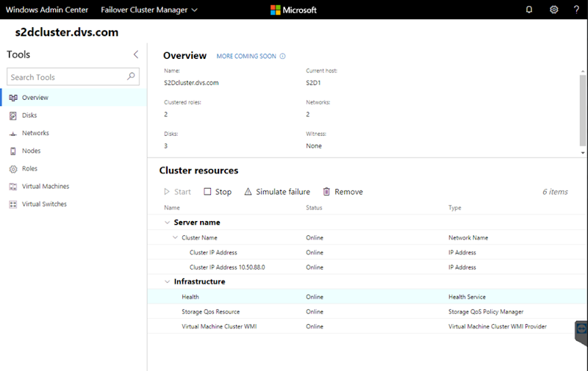Click the Cluster resources heading
Image resolution: width=588 pixels, height=371 pixels.
click(x=198, y=170)
